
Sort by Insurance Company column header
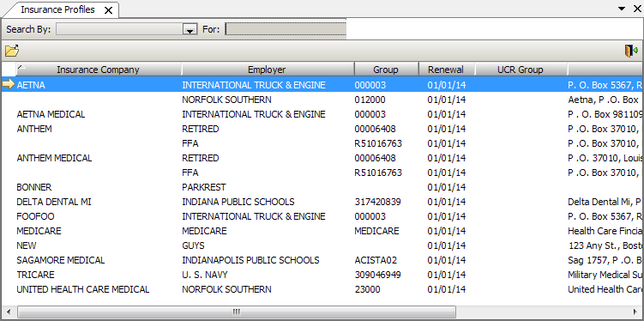[x=98, y=70]
